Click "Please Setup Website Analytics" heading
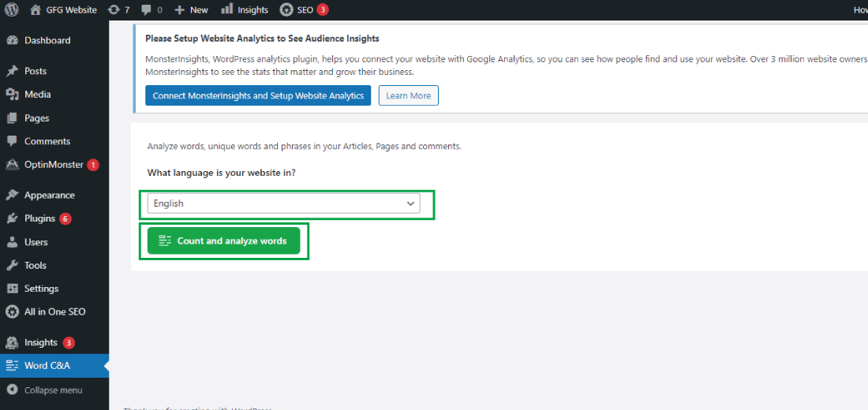Viewport: 868px width, 410px height. (x=262, y=39)
